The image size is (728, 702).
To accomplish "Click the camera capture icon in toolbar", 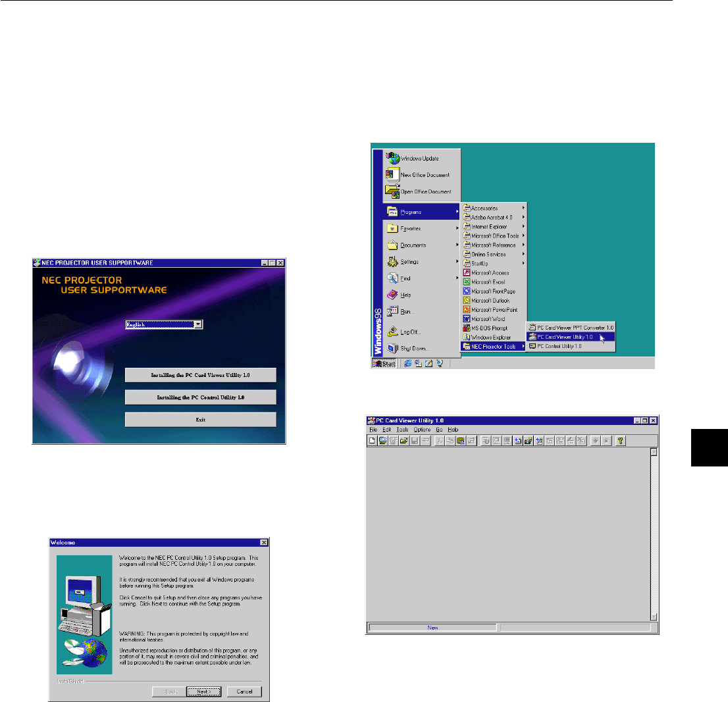I will click(529, 441).
